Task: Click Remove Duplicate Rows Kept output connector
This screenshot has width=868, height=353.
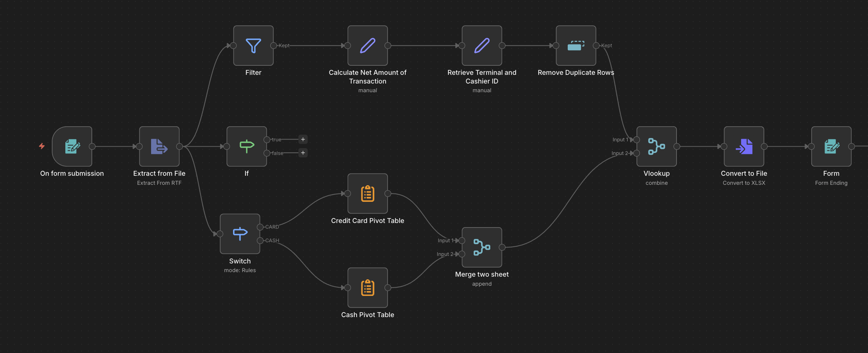Action: pyautogui.click(x=596, y=46)
